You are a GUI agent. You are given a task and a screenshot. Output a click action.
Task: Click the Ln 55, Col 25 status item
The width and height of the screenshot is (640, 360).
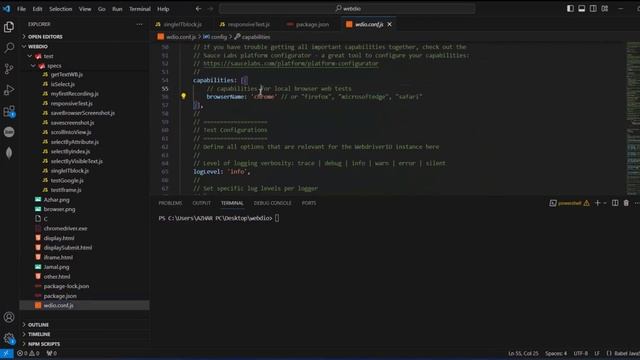click(x=523, y=353)
